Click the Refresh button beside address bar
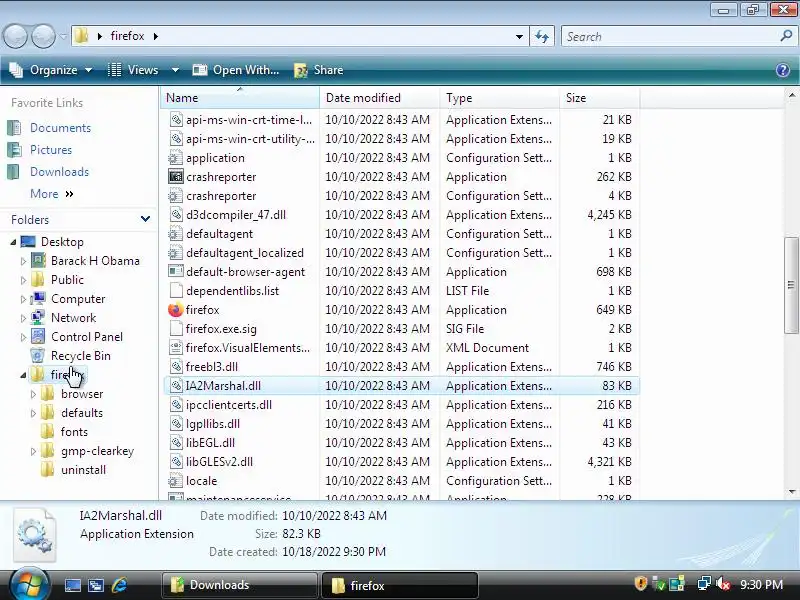The width and height of the screenshot is (800, 600). 542,36
